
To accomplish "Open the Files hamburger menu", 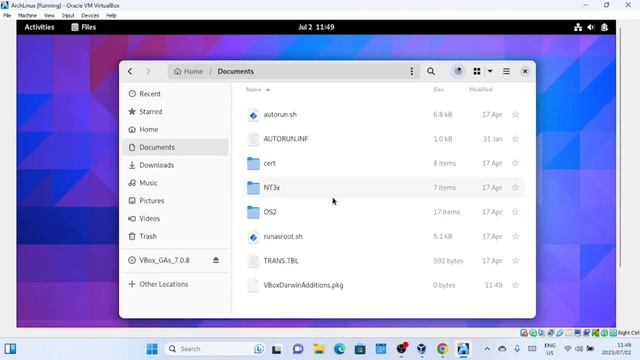I will [506, 71].
